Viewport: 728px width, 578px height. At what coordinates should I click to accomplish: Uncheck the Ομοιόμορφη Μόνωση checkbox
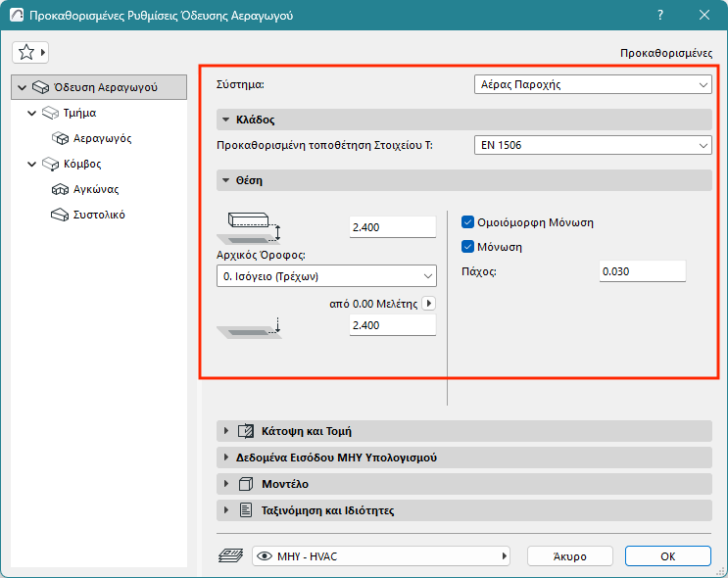[x=467, y=222]
